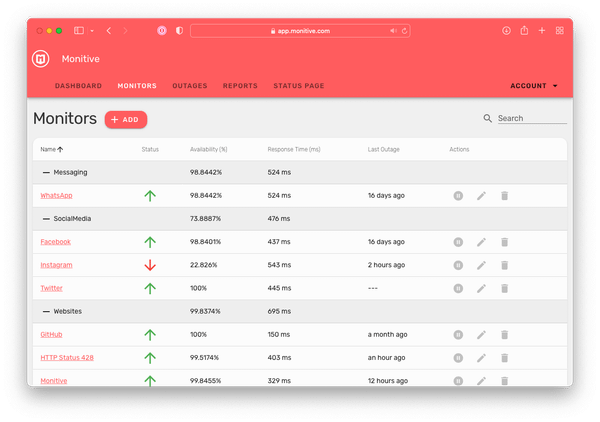Pause the Facebook monitor
The height and width of the screenshot is (422, 600).
coord(458,242)
